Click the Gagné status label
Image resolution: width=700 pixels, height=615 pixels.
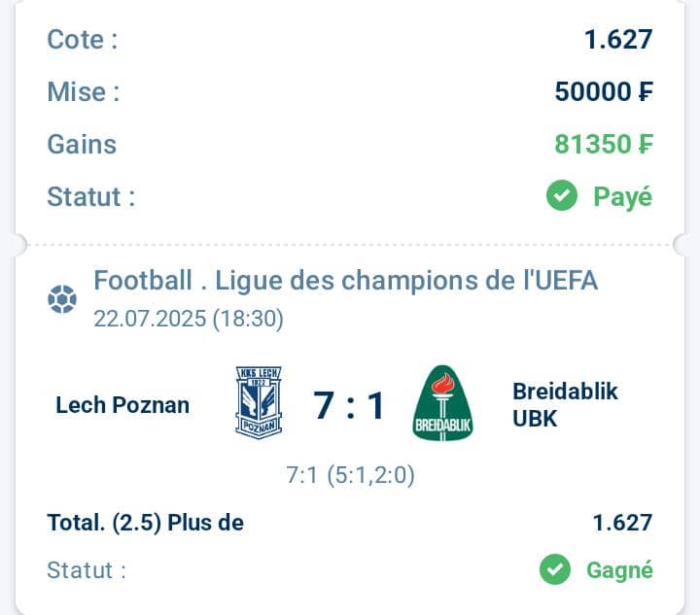click(619, 570)
